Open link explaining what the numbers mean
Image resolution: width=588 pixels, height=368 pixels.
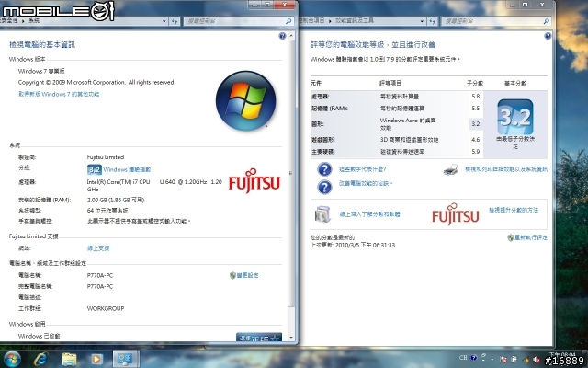click(x=362, y=169)
